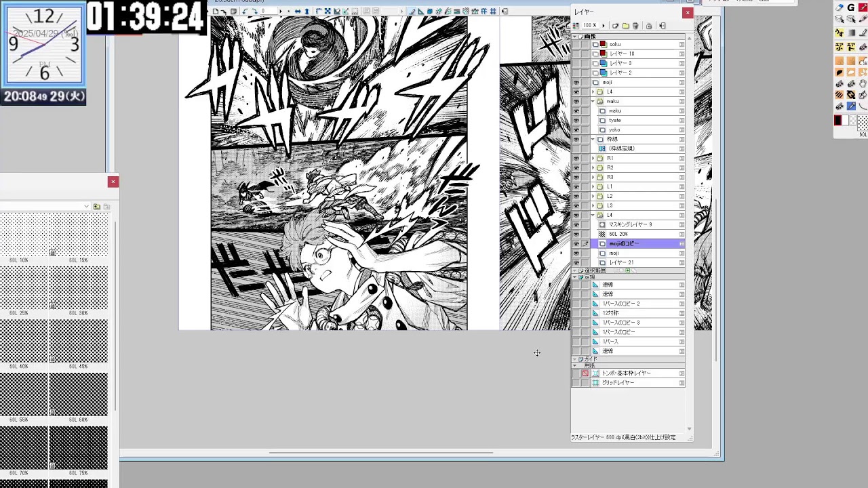Click the fit-to-window crossed arrows icon

tap(327, 12)
